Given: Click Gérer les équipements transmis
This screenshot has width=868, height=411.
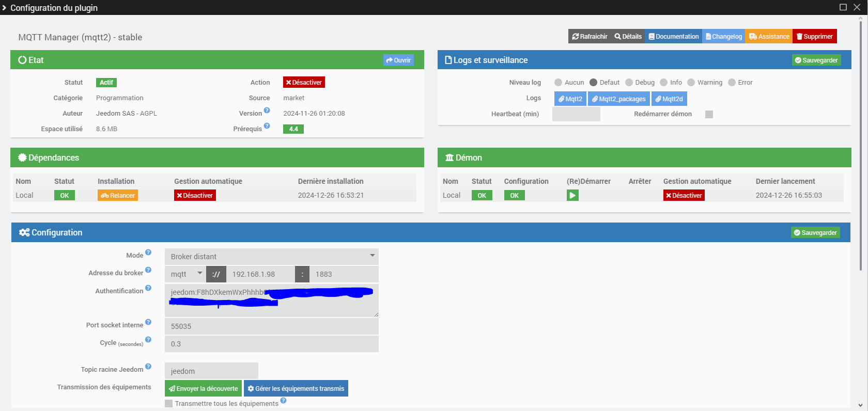Looking at the screenshot, I should 296,388.
